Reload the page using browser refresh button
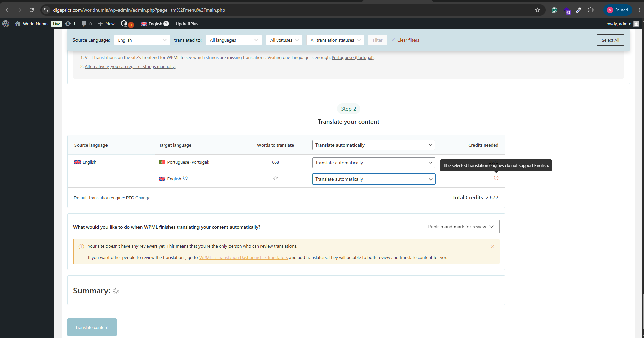Viewport: 644px width, 338px height. (x=32, y=10)
